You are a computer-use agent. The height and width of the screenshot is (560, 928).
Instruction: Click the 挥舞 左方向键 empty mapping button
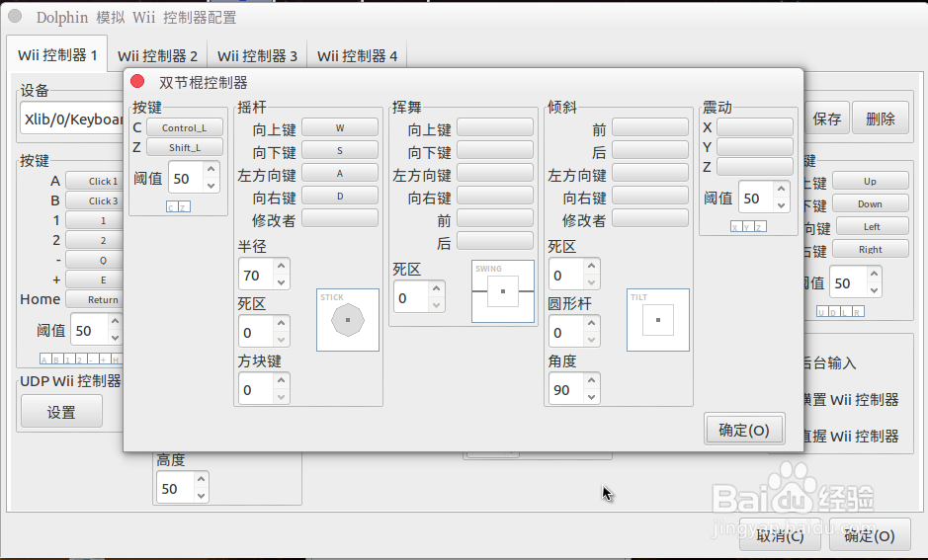point(495,173)
